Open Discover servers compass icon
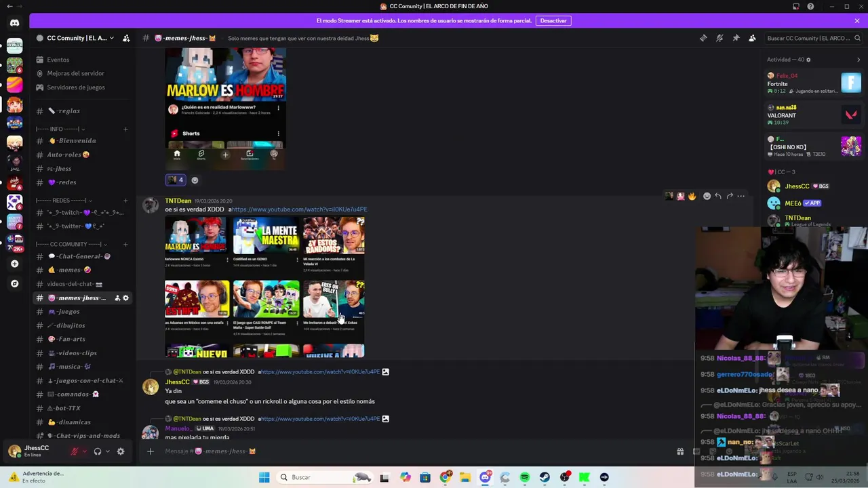The width and height of the screenshot is (868, 488). 14,283
